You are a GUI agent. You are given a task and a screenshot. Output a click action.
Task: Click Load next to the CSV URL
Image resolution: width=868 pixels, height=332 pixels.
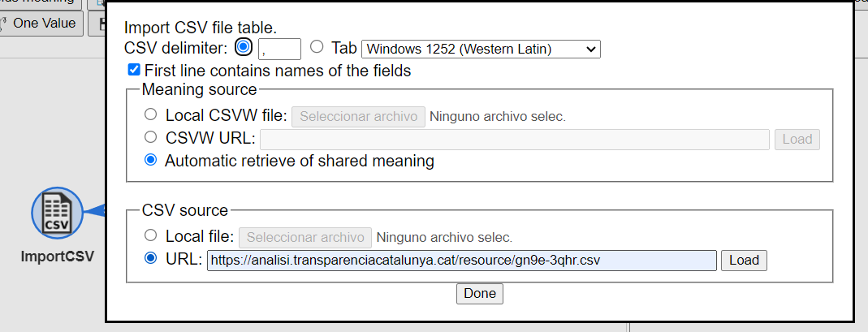tap(744, 261)
